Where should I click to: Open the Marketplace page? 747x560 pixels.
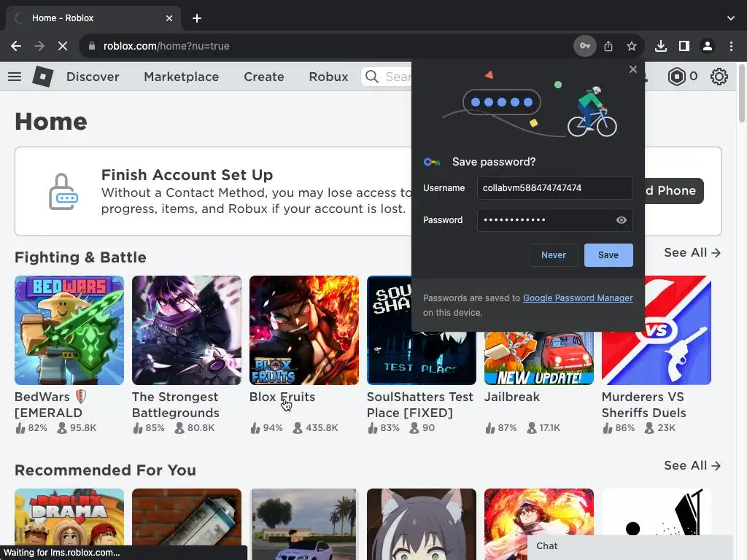(182, 77)
